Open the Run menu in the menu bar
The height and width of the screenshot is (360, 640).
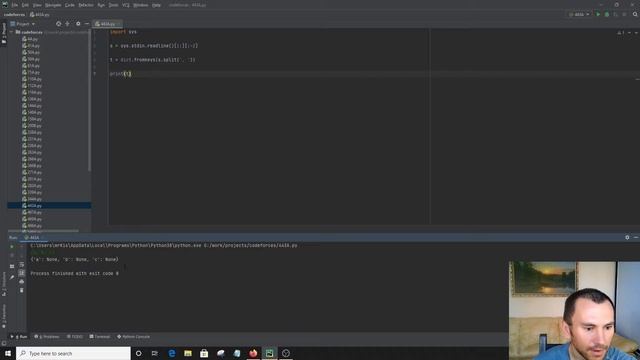[101, 5]
